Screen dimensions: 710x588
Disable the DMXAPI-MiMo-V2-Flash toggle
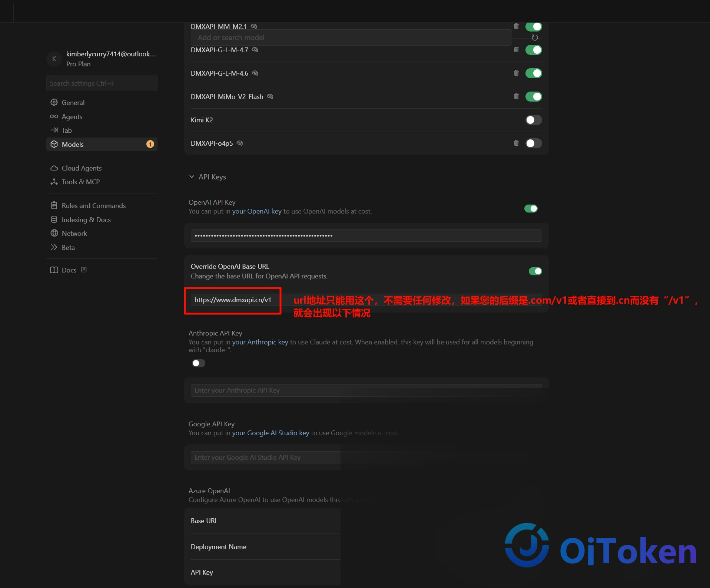tap(534, 96)
